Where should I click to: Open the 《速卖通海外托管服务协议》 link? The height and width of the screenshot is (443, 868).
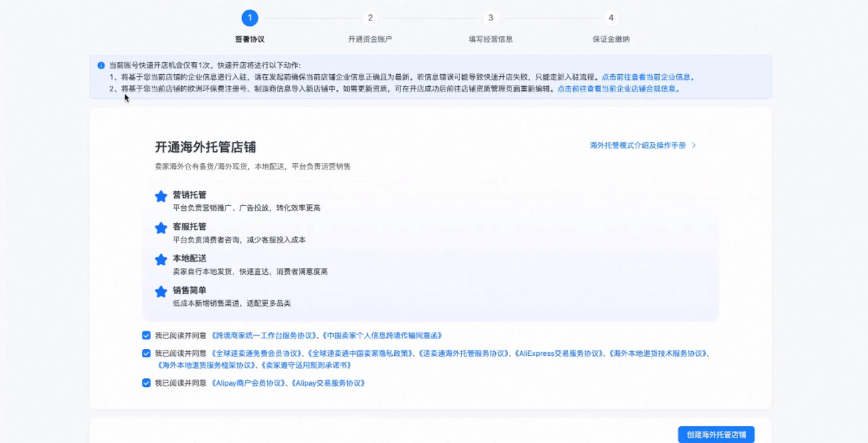(463, 353)
